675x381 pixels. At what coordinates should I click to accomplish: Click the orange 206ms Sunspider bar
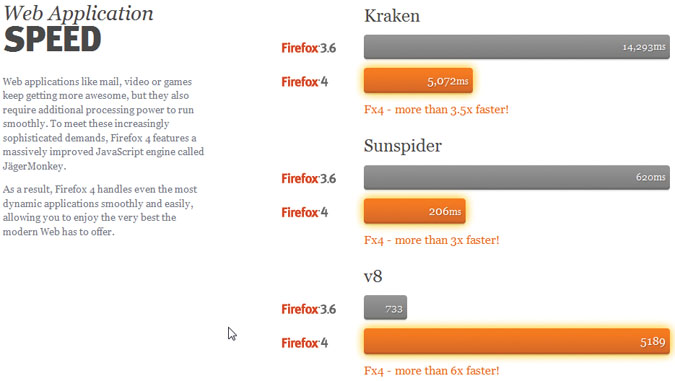(x=415, y=211)
